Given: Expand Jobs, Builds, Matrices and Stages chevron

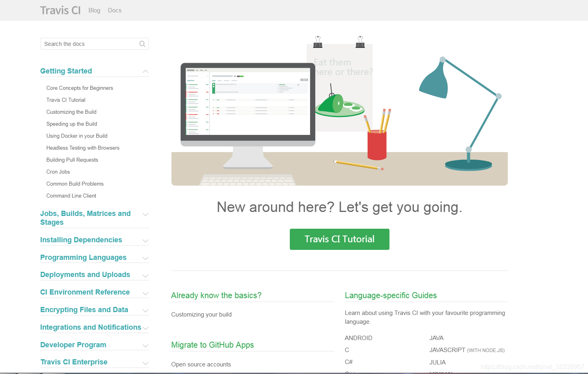Looking at the screenshot, I should coord(146,214).
